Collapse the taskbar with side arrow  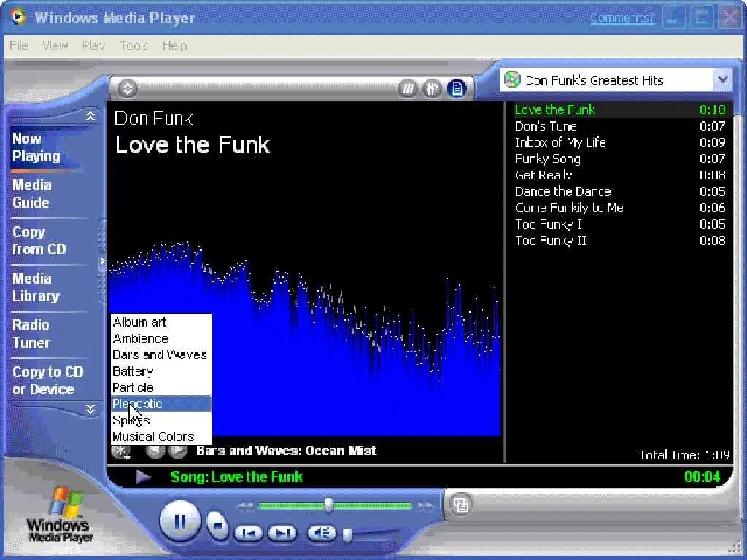[101, 261]
